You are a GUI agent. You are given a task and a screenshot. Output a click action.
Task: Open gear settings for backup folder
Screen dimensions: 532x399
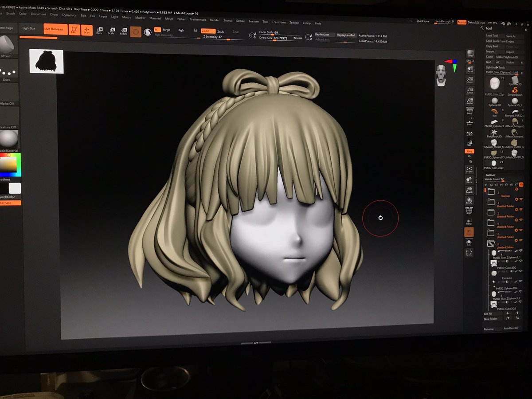516,189
